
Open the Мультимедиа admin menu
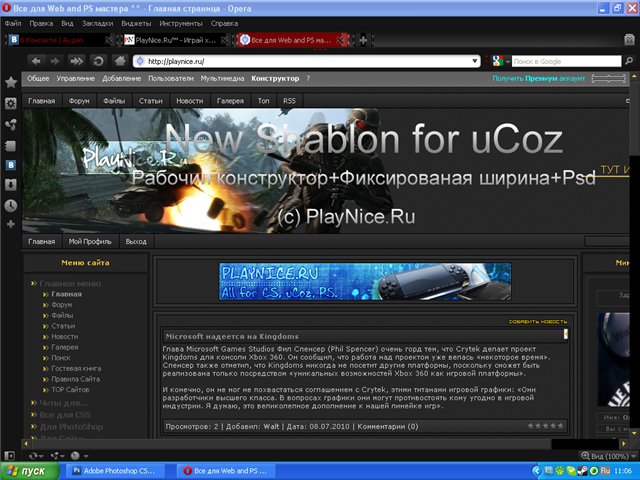[222, 78]
